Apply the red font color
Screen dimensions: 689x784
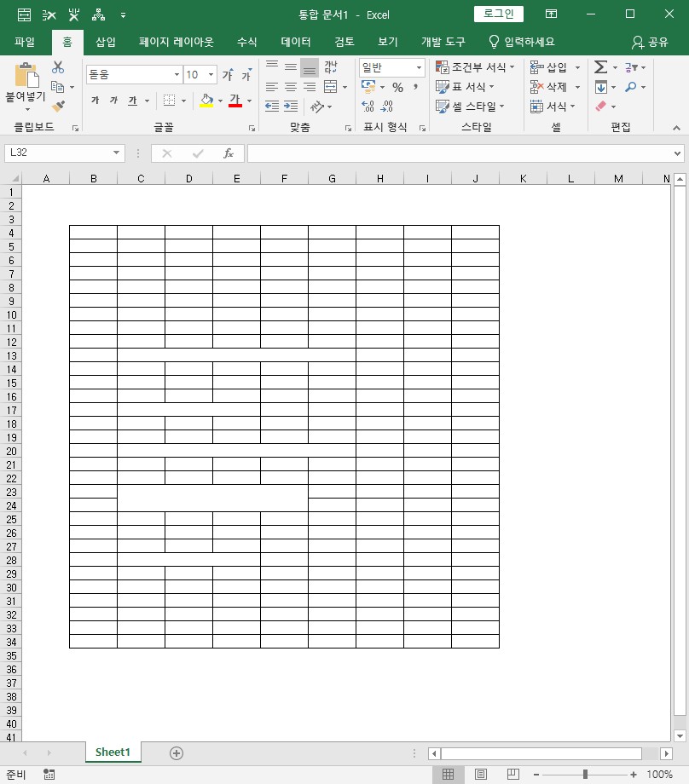(x=235, y=101)
